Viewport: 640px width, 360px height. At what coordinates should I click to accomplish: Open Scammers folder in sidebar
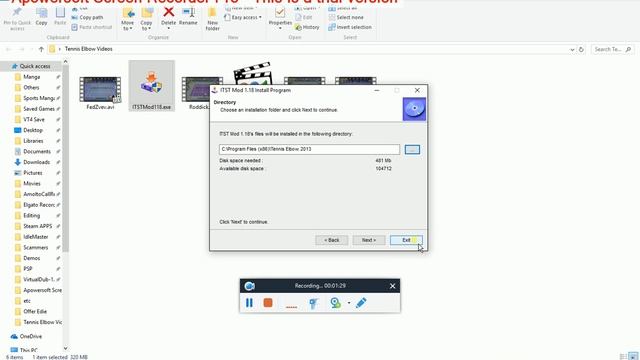36,248
